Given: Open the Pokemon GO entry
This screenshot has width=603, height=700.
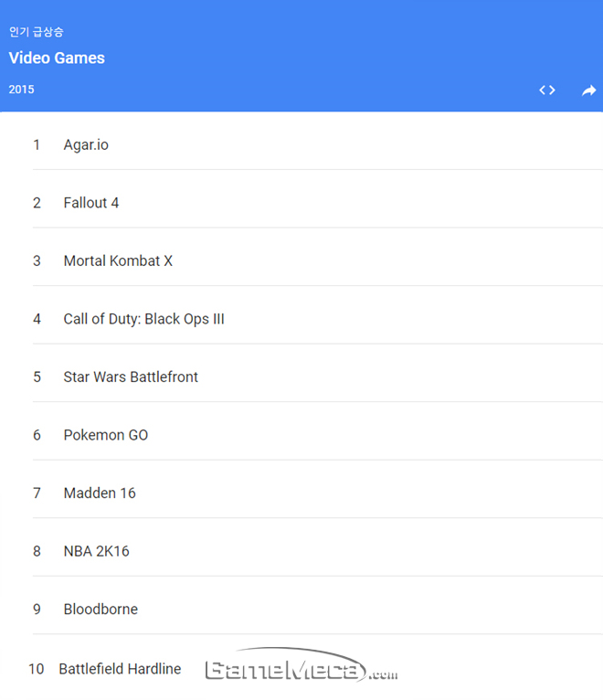Looking at the screenshot, I should tap(106, 435).
